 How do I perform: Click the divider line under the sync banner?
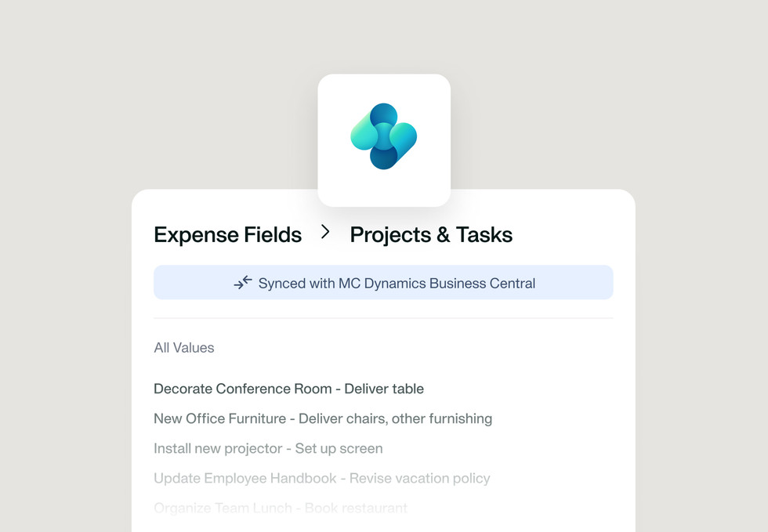(383, 318)
